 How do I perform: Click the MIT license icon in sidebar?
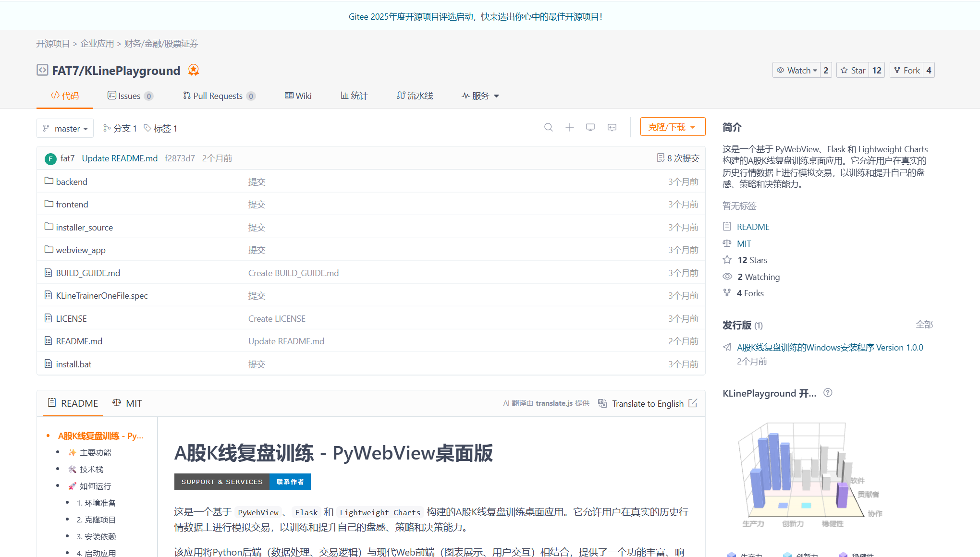pyautogui.click(x=727, y=243)
